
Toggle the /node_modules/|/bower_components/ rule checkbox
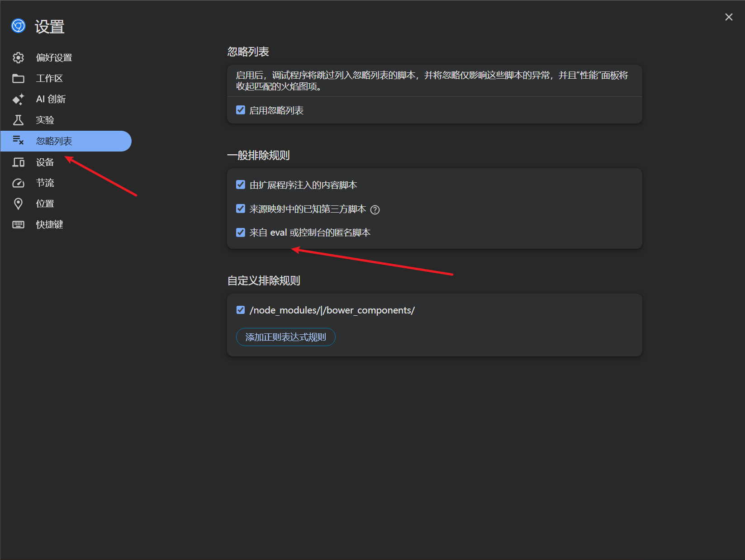coord(241,310)
